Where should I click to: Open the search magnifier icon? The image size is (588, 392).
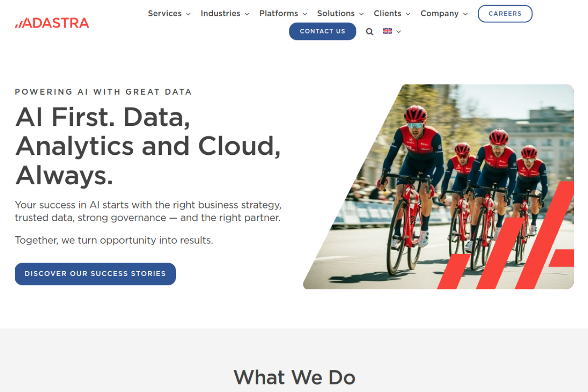point(370,32)
